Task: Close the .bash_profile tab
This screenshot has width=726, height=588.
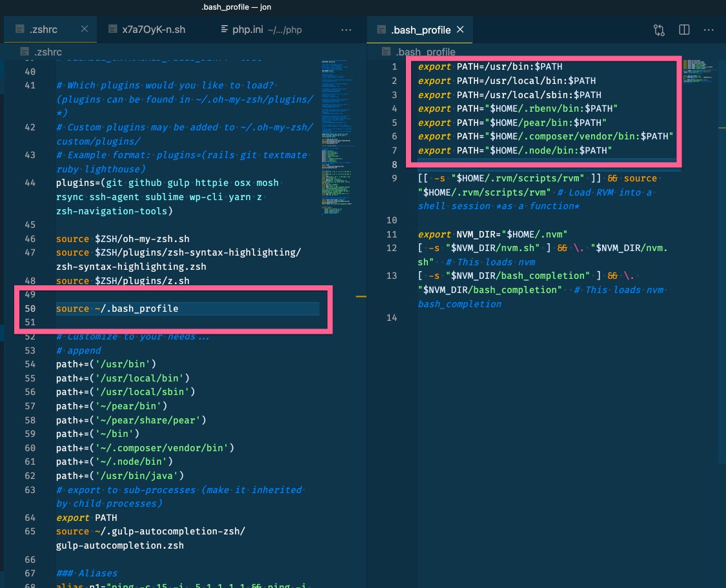Action: pos(460,30)
